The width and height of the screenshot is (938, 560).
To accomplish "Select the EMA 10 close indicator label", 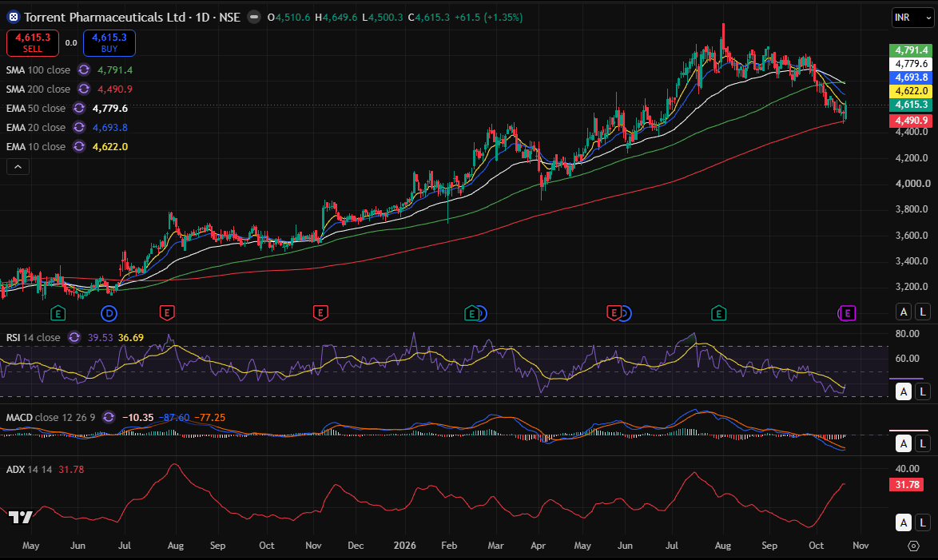I will pos(36,146).
